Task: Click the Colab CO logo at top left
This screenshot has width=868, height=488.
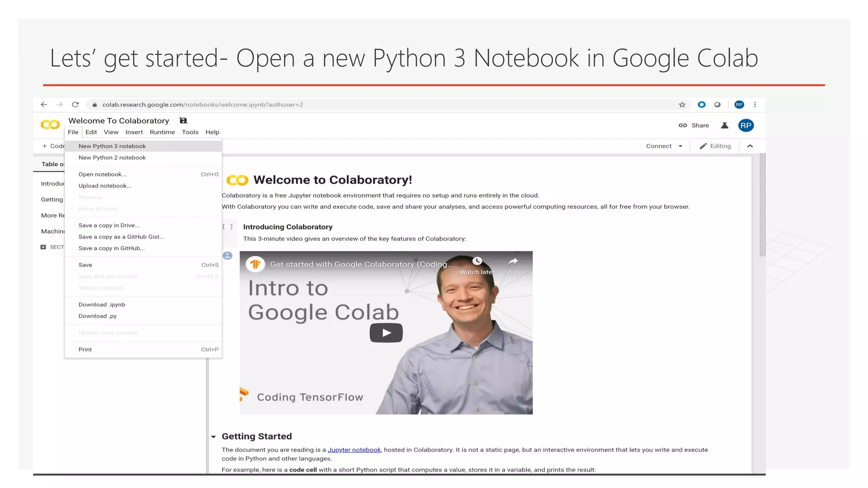Action: coord(50,125)
